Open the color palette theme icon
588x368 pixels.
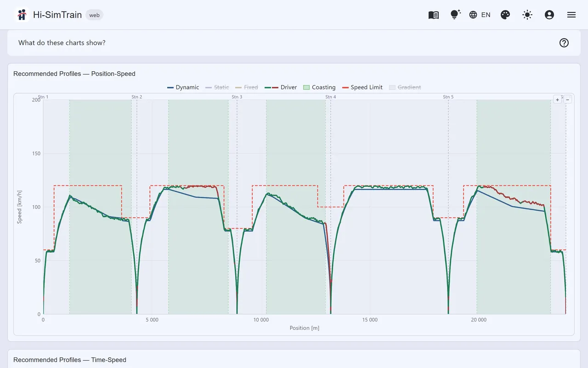pos(505,15)
